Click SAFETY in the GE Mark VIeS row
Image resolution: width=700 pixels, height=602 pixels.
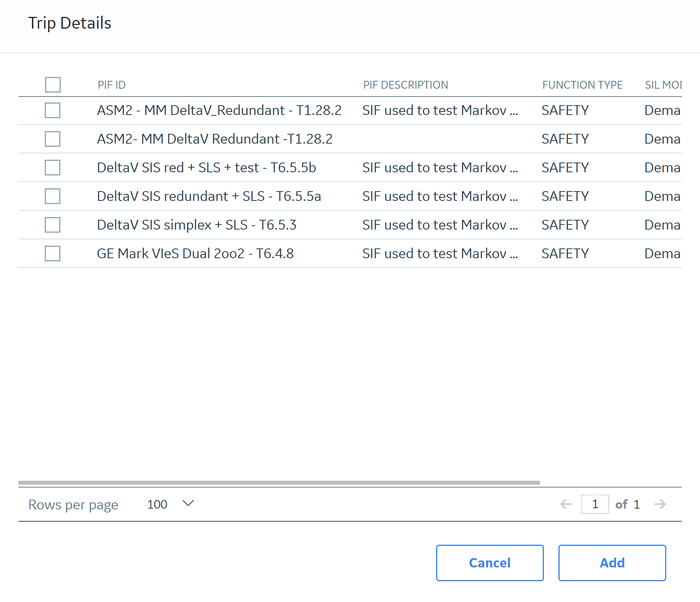point(565,254)
